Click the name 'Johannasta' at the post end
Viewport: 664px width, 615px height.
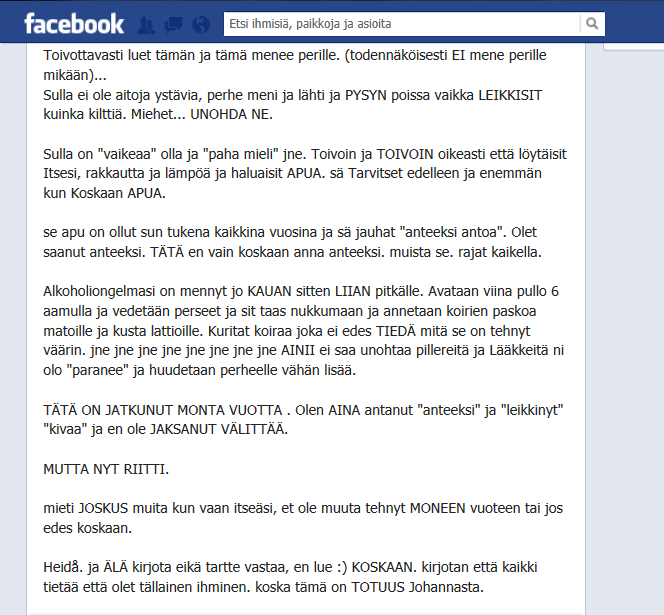point(446,587)
